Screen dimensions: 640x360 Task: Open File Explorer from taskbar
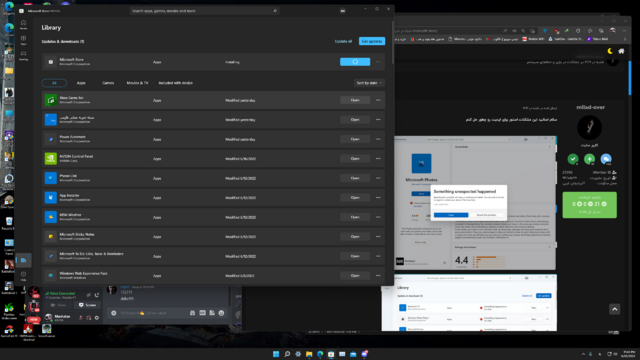(x=309, y=354)
